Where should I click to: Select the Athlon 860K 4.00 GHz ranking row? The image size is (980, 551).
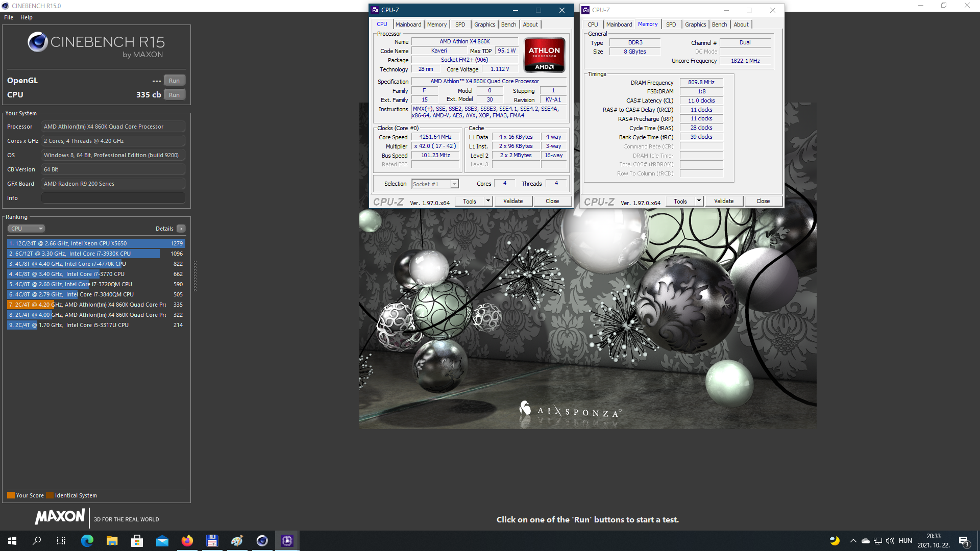tap(96, 315)
